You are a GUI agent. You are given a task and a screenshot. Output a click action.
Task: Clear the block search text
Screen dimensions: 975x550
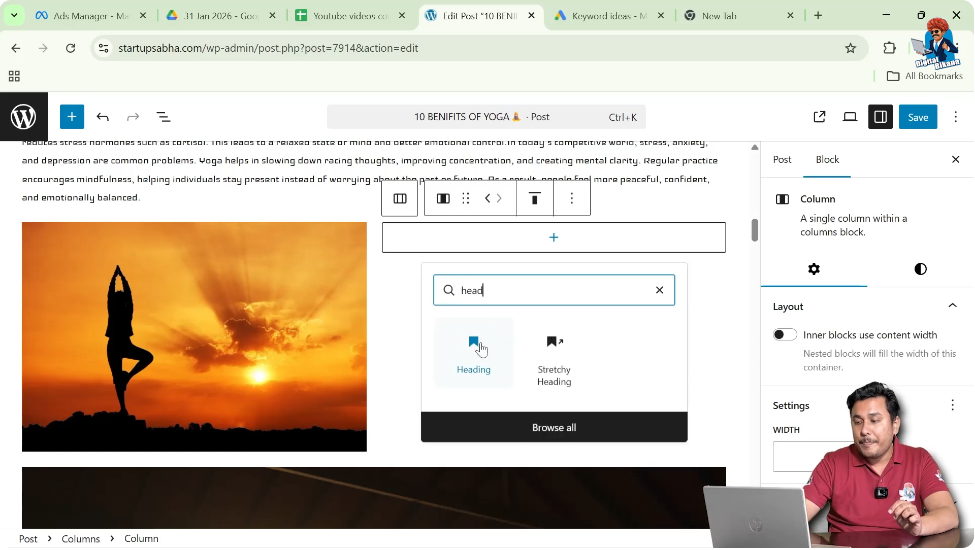click(x=659, y=290)
